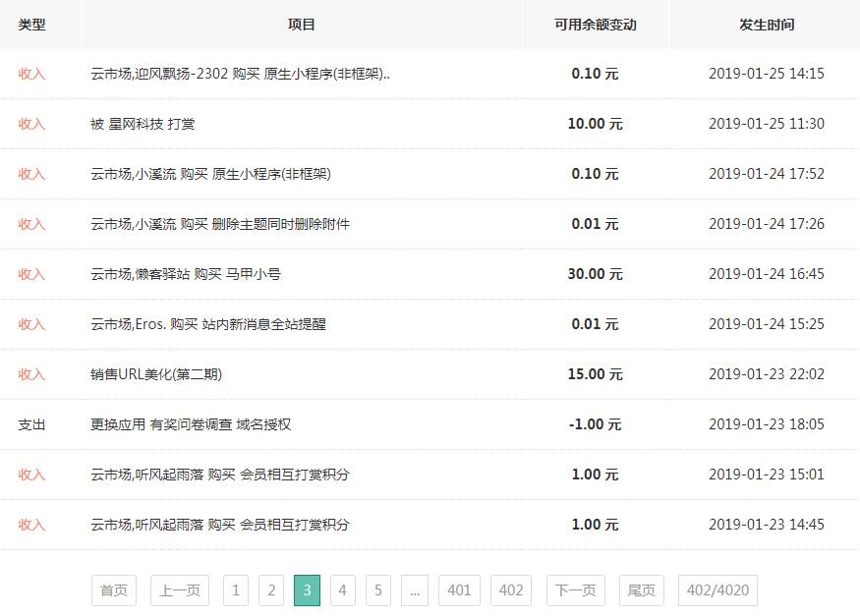Viewport: 860px width, 616px height.
Task: Go to first page via 首页
Action: coord(114,590)
